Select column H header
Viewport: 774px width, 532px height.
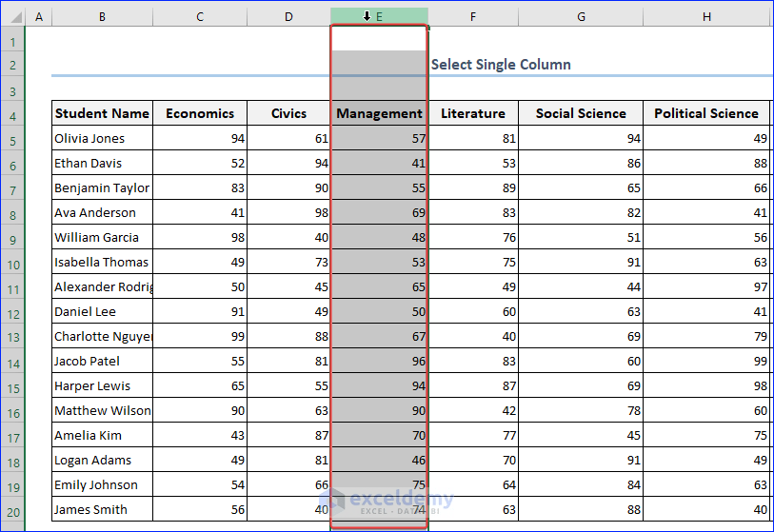(x=706, y=17)
